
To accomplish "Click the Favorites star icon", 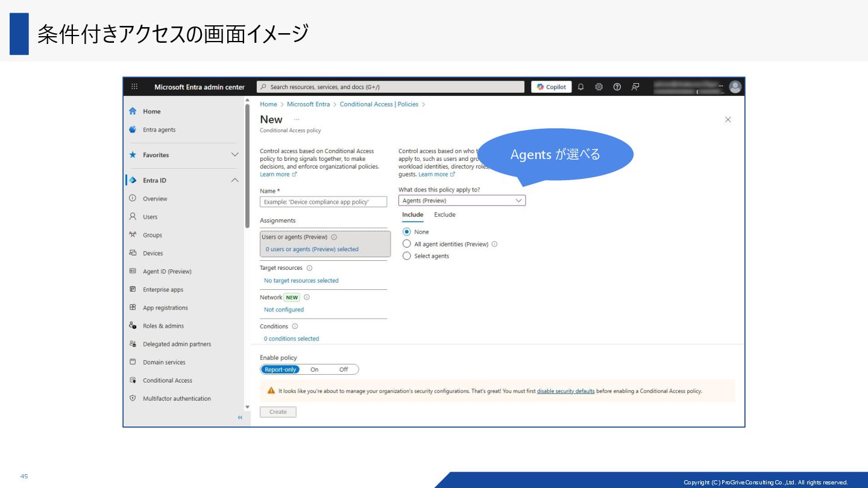I will 133,155.
